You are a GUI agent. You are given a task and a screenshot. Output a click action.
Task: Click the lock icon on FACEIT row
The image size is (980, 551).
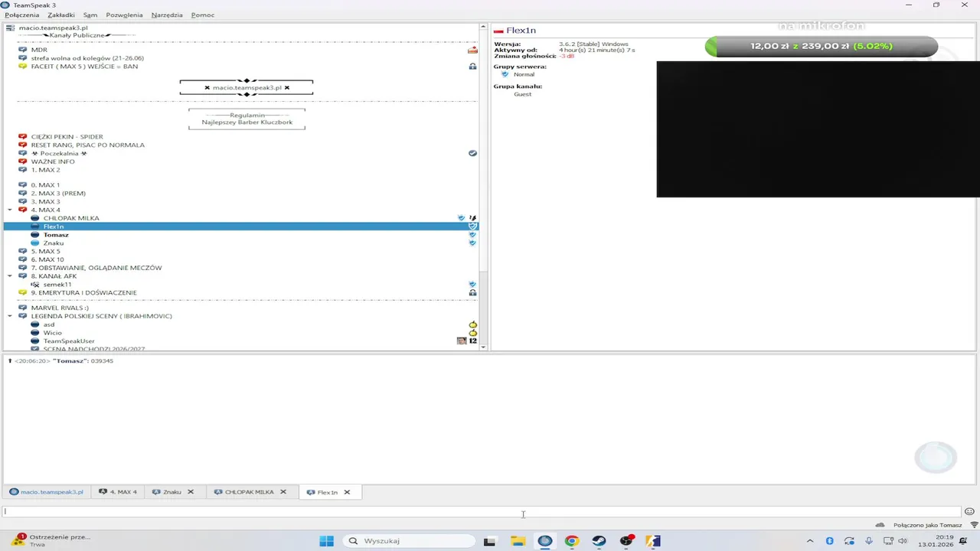(472, 67)
